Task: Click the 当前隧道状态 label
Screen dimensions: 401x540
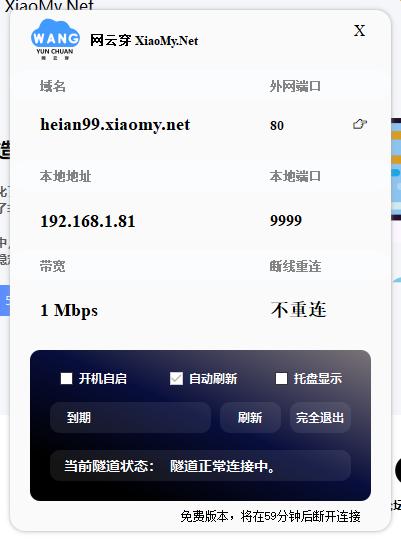Action: tap(109, 466)
